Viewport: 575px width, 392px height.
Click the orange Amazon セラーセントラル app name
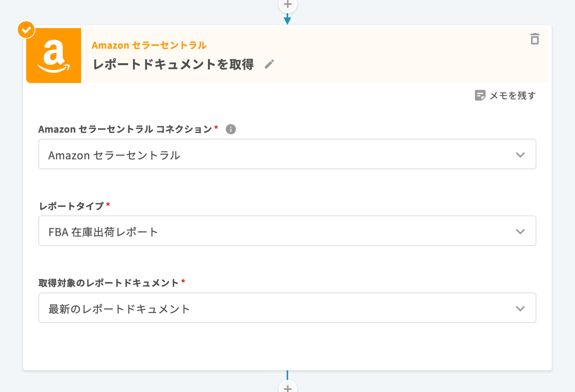(x=149, y=46)
